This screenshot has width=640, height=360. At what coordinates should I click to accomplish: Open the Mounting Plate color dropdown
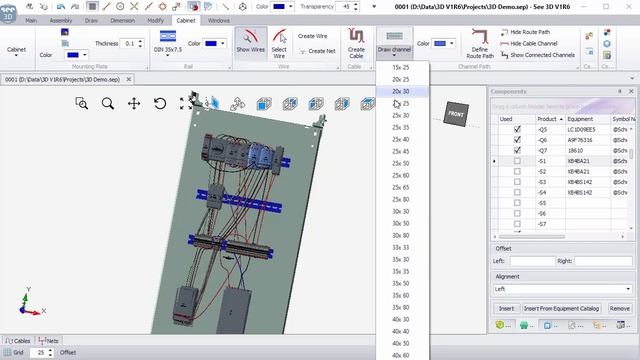pyautogui.click(x=85, y=55)
